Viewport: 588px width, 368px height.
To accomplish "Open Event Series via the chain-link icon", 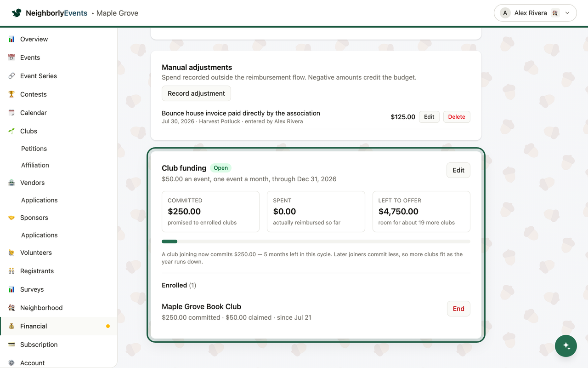I will point(11,76).
